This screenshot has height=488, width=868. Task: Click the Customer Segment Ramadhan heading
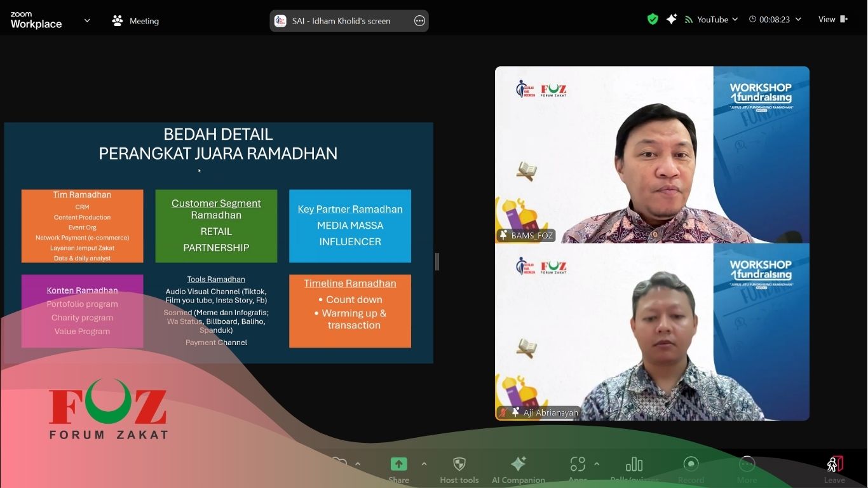(216, 209)
